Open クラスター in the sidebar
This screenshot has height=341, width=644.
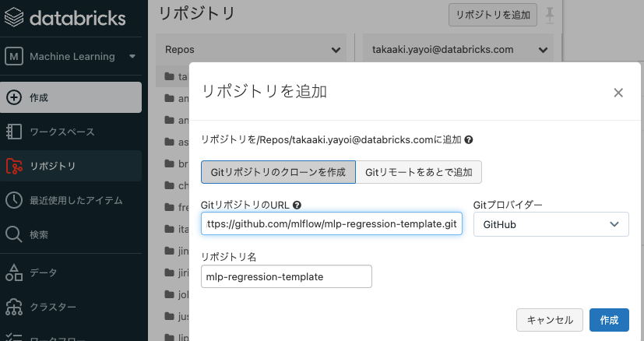tap(71, 307)
